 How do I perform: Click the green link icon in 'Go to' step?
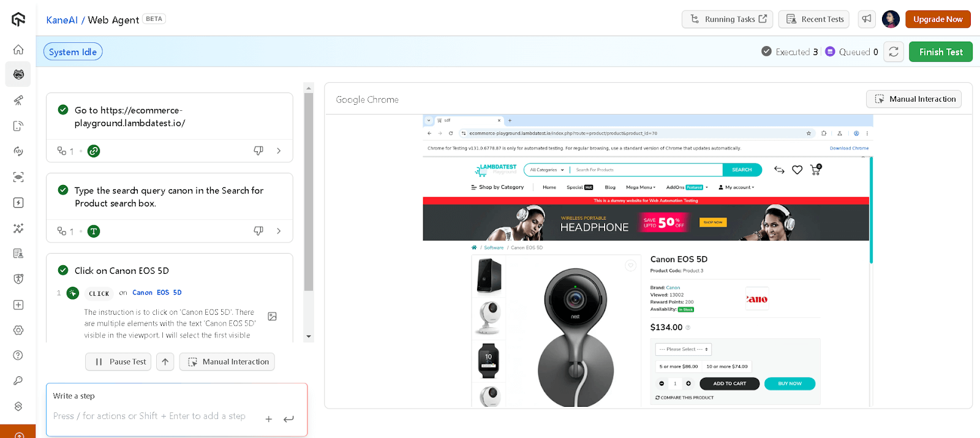[x=94, y=151]
